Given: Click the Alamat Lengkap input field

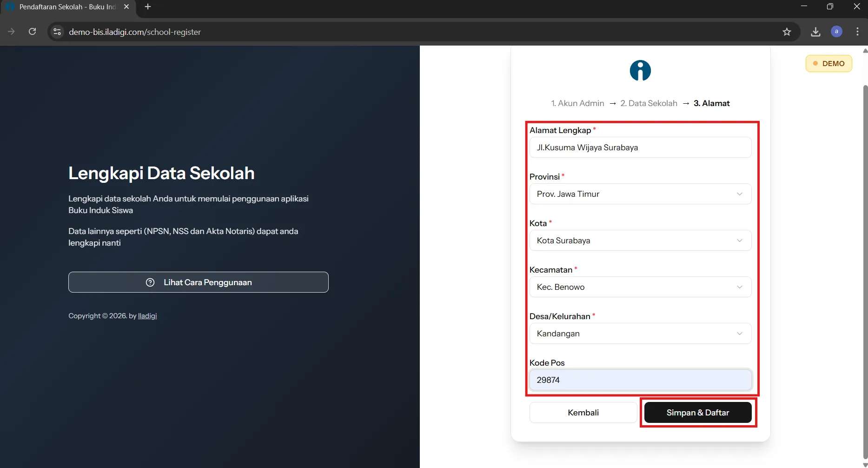Looking at the screenshot, I should (640, 147).
